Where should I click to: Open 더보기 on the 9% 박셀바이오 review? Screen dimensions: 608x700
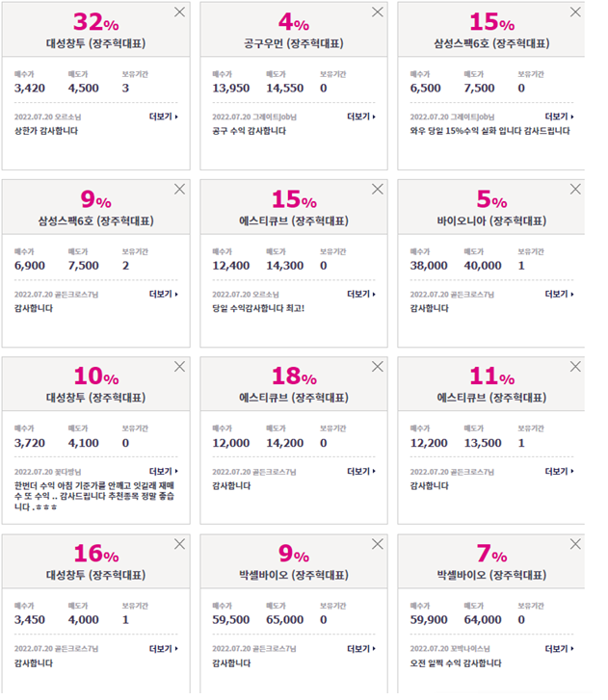pyautogui.click(x=361, y=648)
